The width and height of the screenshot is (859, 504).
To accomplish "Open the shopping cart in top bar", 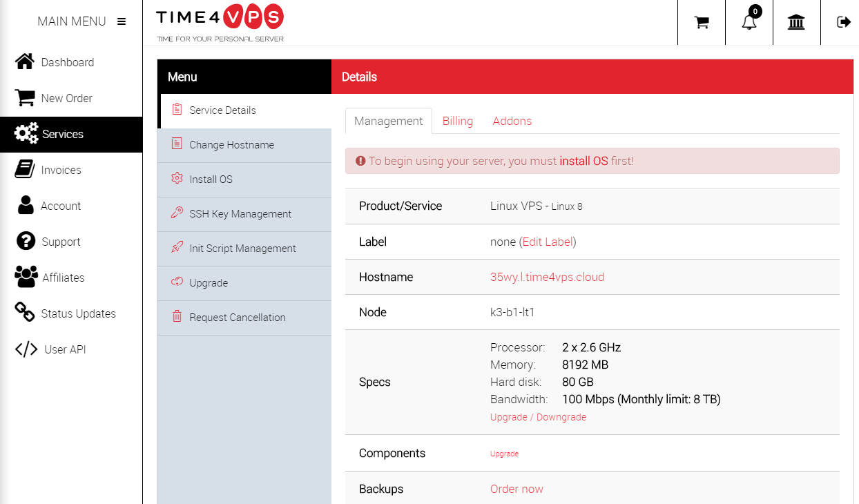I will (x=702, y=23).
